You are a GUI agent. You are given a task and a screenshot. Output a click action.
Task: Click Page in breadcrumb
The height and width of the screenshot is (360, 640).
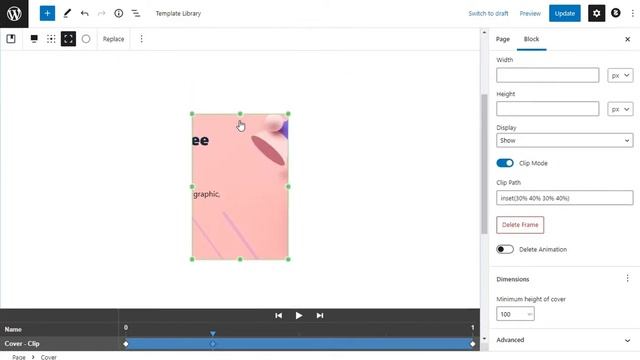coord(19,357)
